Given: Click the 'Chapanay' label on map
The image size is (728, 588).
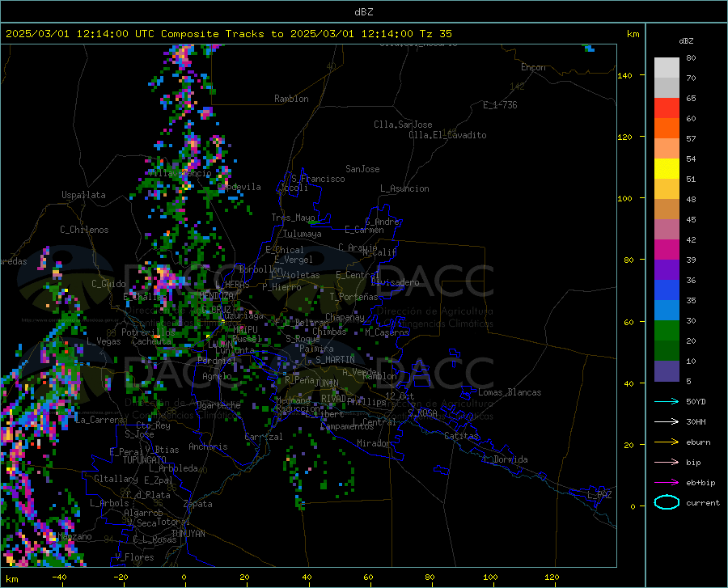Looking at the screenshot, I should coord(345,317).
